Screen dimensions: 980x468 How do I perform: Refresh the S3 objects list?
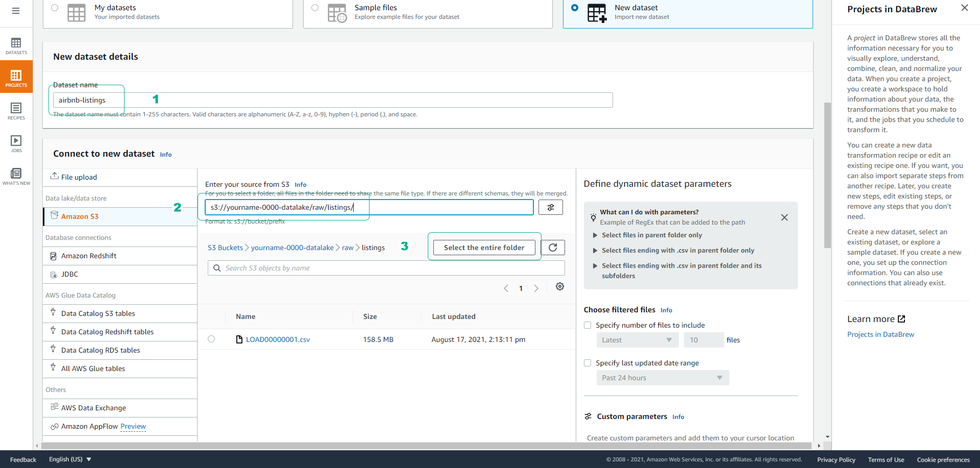[x=553, y=248]
